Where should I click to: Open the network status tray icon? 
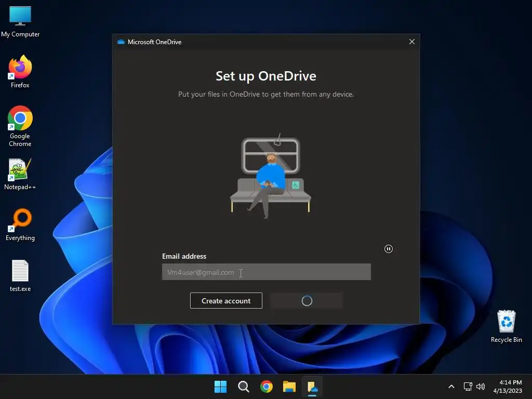click(x=468, y=387)
